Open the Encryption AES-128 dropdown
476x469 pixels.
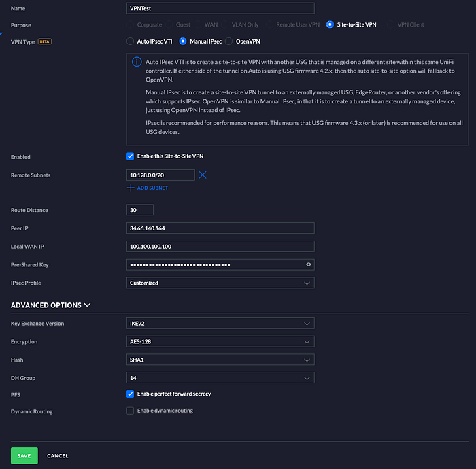pos(220,342)
